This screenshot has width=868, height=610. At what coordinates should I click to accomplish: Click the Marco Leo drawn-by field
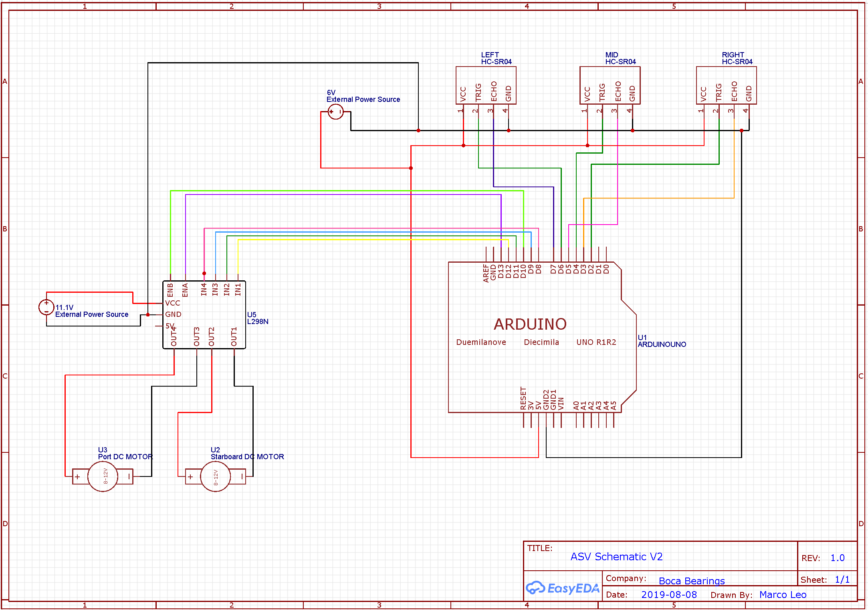click(783, 595)
